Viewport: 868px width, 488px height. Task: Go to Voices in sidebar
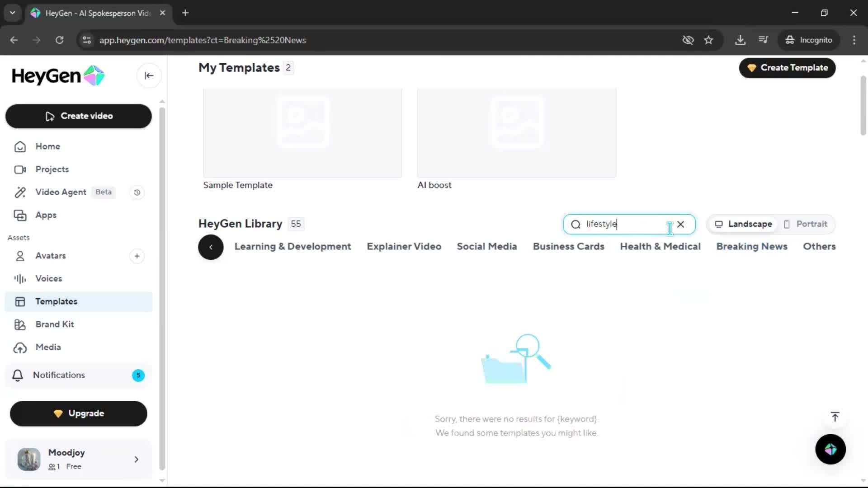click(x=48, y=279)
